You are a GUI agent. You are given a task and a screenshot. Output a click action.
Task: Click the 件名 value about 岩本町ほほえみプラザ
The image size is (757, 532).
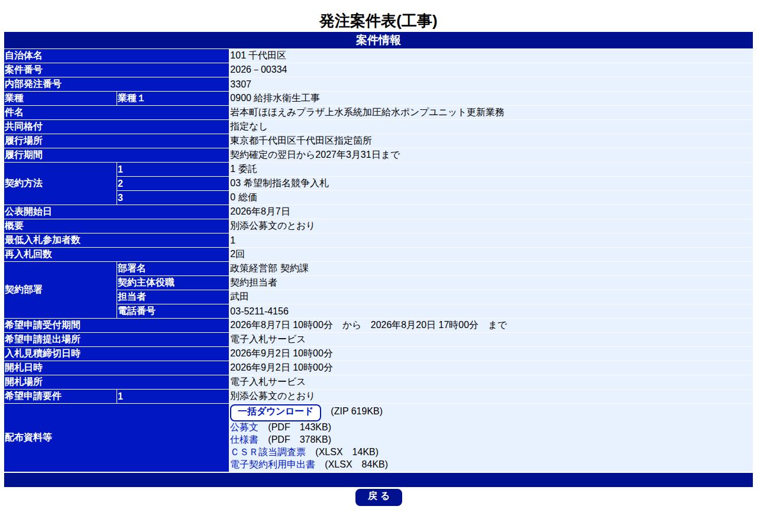367,112
